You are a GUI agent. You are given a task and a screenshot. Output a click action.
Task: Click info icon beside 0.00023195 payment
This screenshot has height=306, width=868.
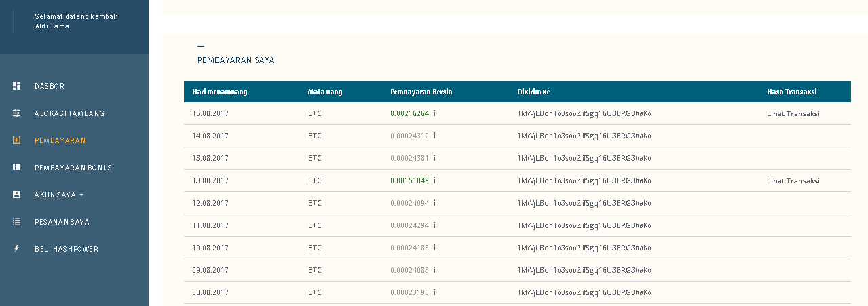[x=434, y=292]
